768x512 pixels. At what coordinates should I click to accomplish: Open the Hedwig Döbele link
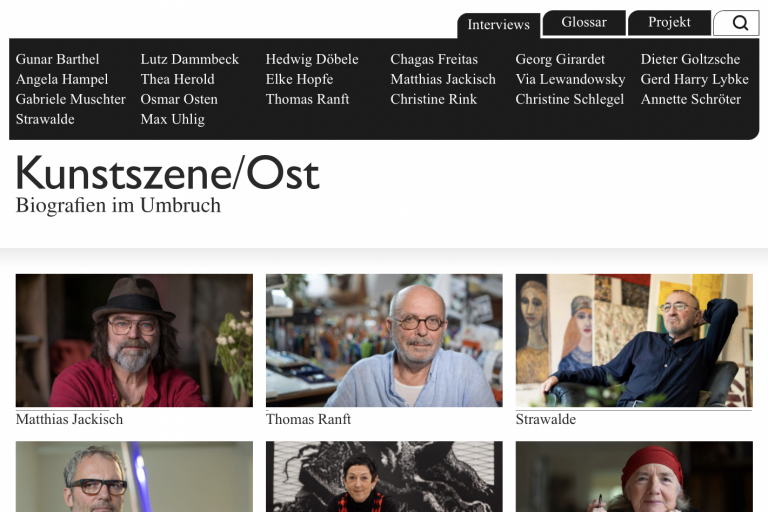pos(312,59)
